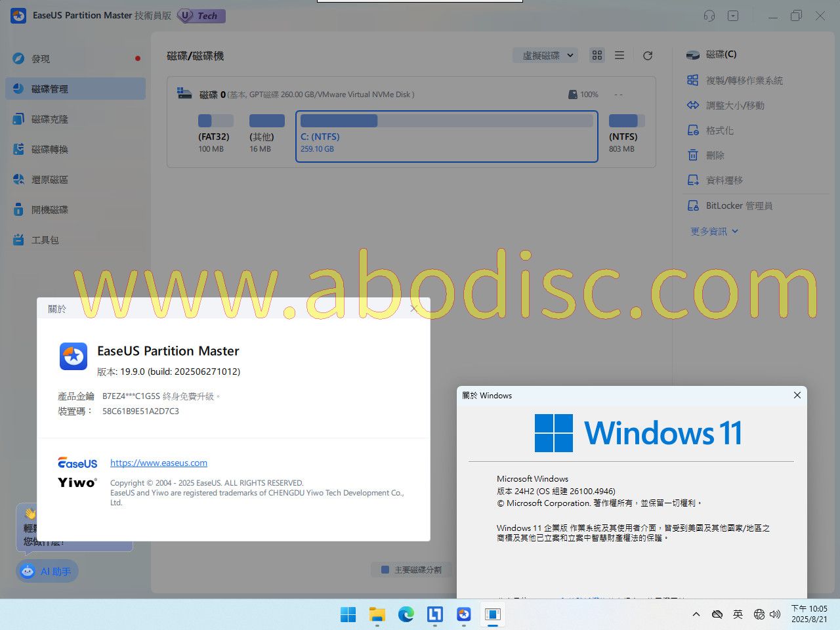Viewport: 840px width, 630px height.
Task: Close the 關於 Windows dialog
Action: point(797,395)
